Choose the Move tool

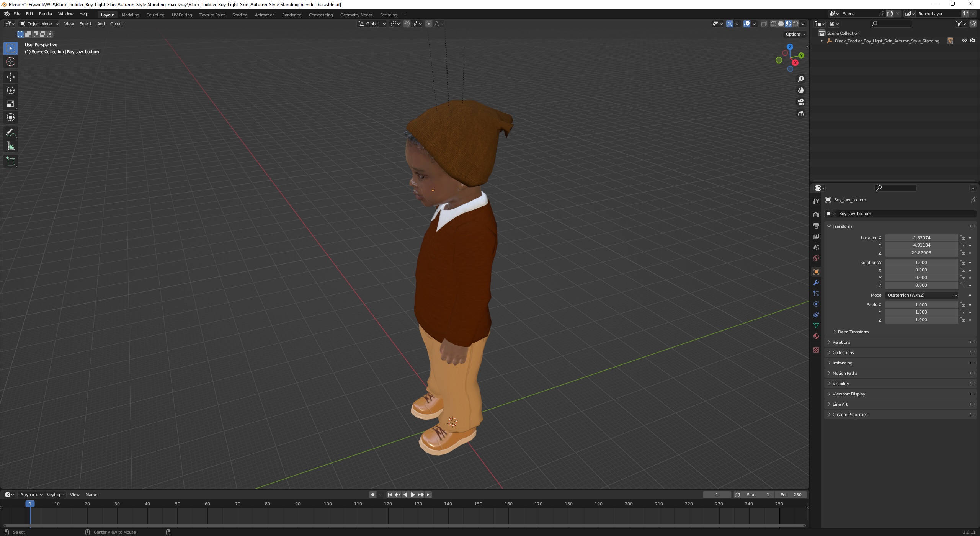(11, 77)
